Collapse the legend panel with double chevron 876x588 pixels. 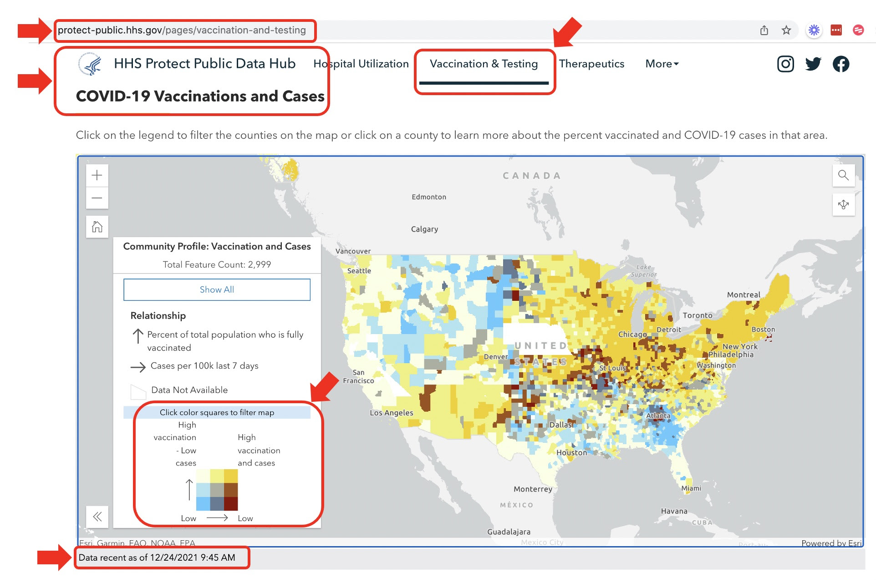[97, 517]
